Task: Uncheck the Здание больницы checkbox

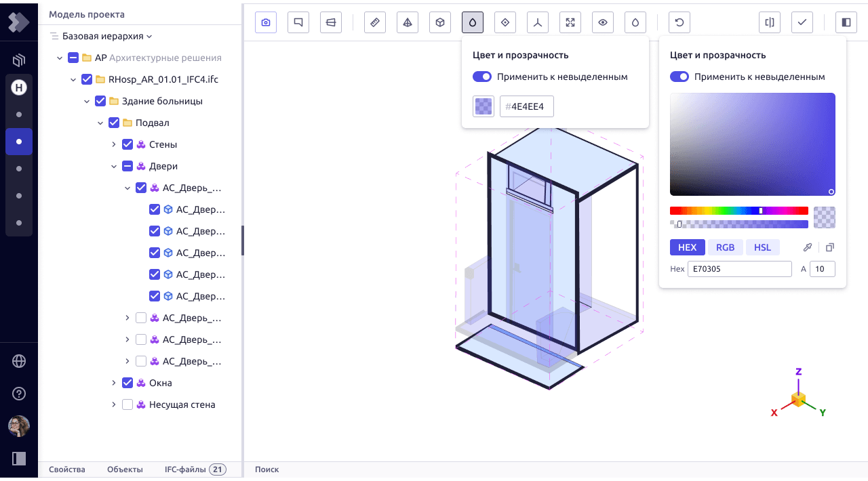Action: [100, 101]
